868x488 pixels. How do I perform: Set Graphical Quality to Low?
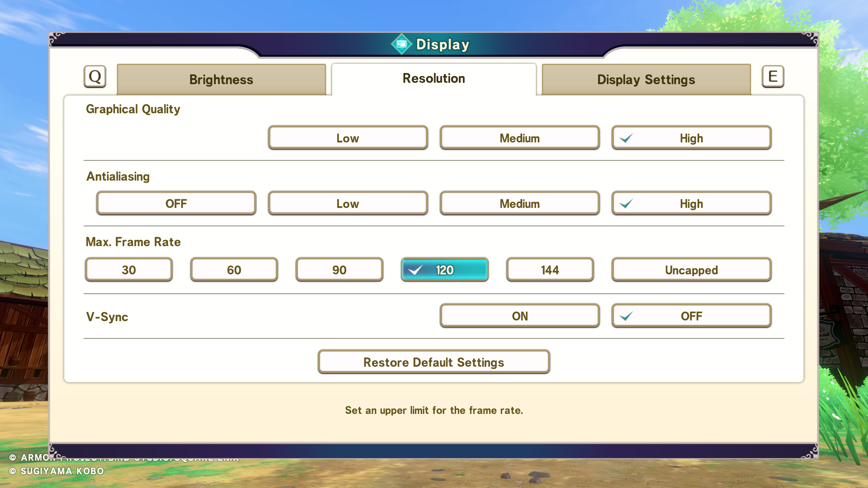pyautogui.click(x=348, y=138)
